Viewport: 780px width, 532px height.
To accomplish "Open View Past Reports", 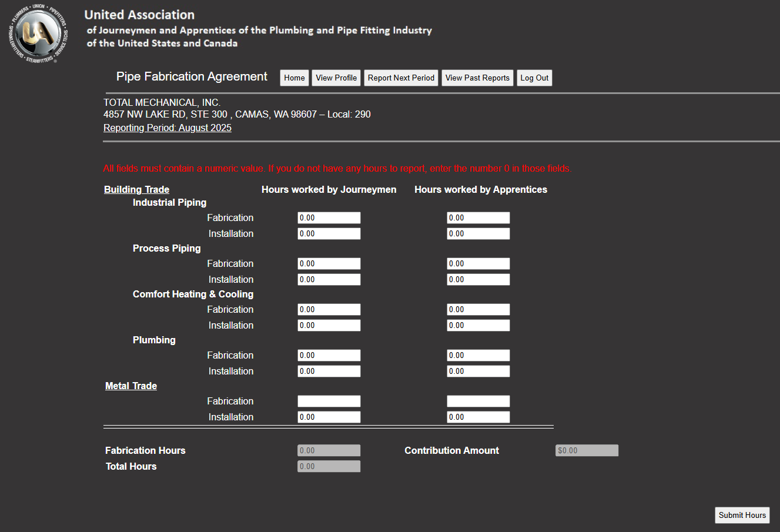I will [x=477, y=78].
